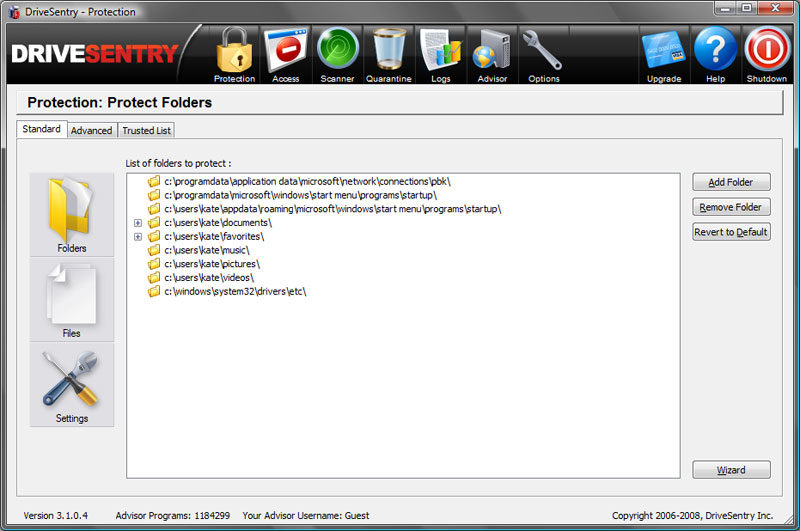The image size is (800, 531).
Task: Click the Copyright 2006-2008 DriveSentry text
Action: (692, 516)
